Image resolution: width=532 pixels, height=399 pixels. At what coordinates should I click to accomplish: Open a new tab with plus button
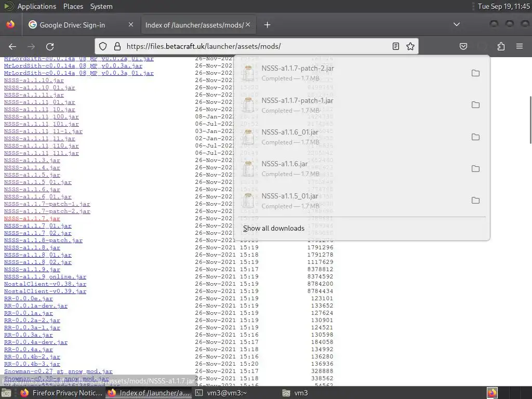[268, 25]
